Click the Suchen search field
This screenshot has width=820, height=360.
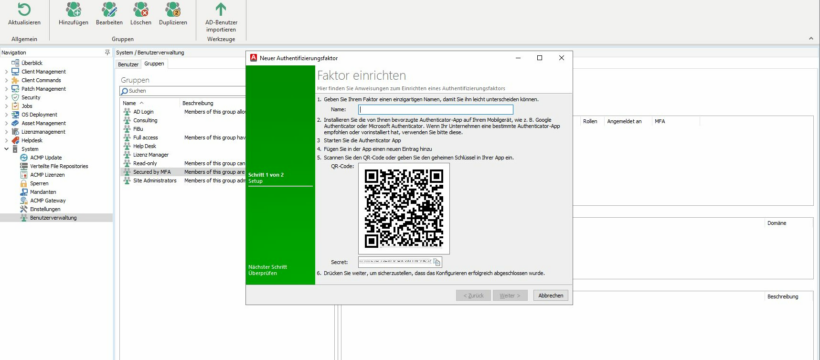[x=183, y=91]
